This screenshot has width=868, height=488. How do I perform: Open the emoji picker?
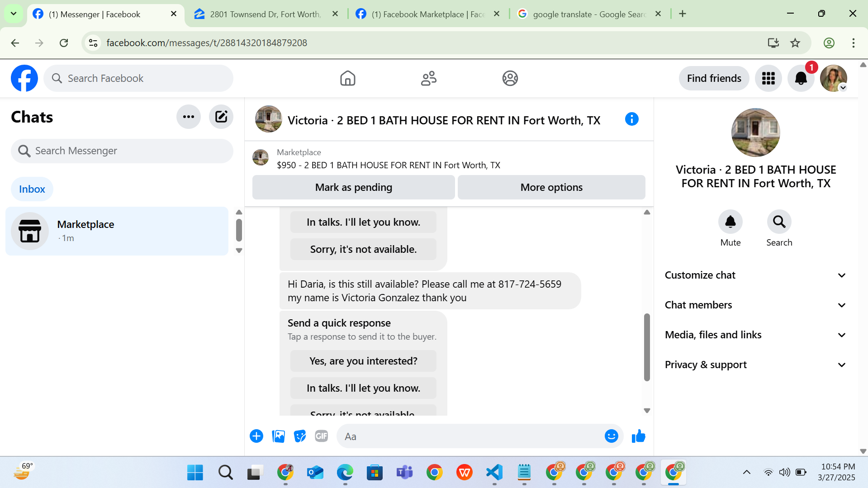coord(612,436)
